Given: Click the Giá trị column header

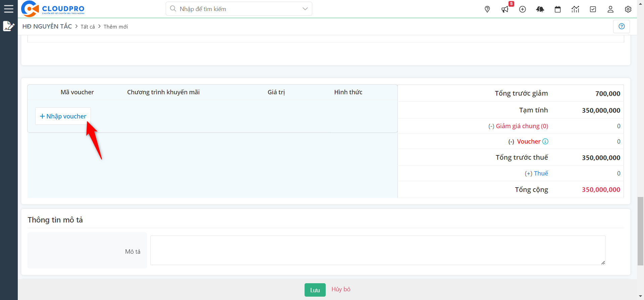Looking at the screenshot, I should coord(276,92).
